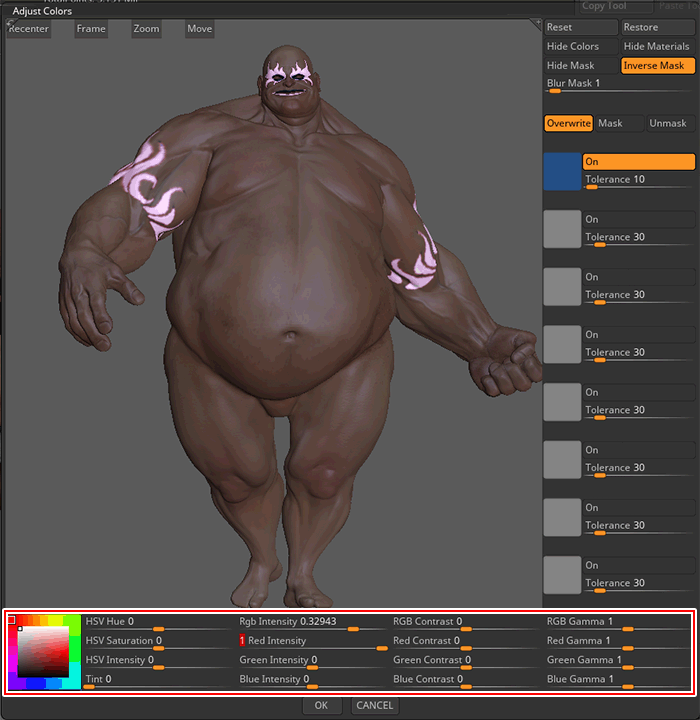The image size is (700, 720).
Task: Click the Recenter view button
Action: point(29,29)
